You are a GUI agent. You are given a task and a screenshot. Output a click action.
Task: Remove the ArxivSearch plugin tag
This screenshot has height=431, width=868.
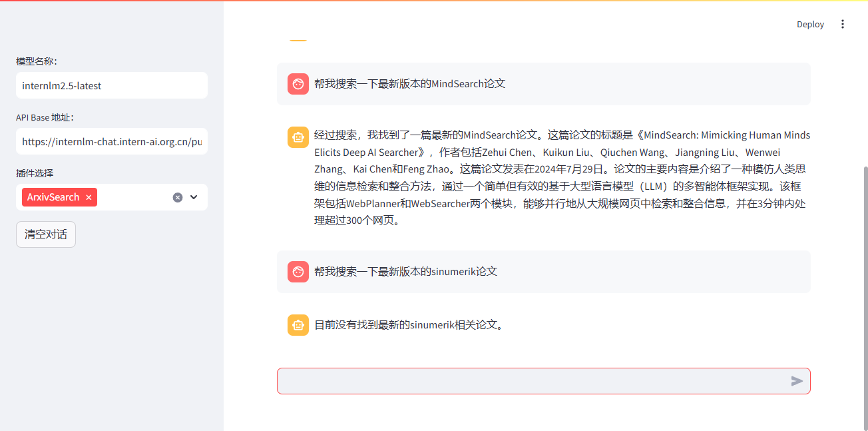[89, 197]
